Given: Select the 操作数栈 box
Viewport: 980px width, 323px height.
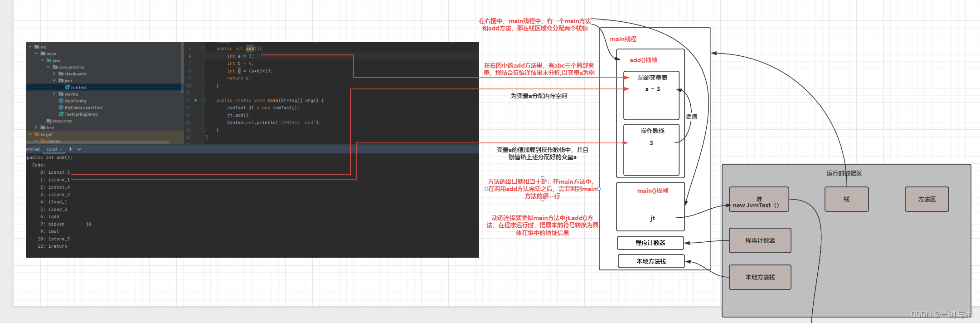Looking at the screenshot, I should (x=651, y=150).
